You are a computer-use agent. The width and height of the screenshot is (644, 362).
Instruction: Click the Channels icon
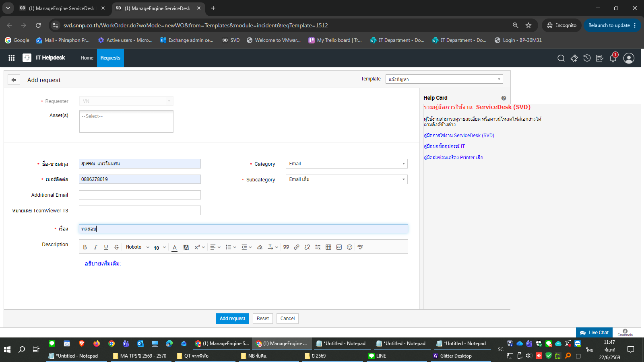pyautogui.click(x=625, y=333)
